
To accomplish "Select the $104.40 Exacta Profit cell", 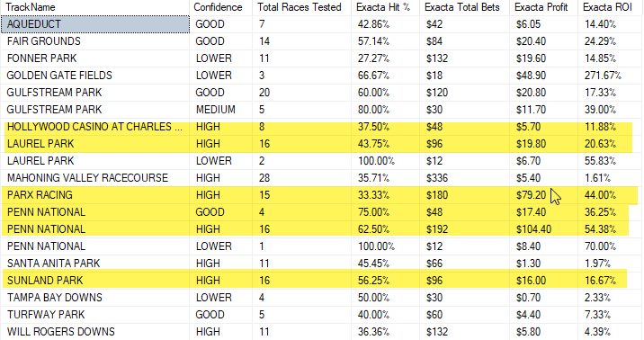I will (544, 229).
